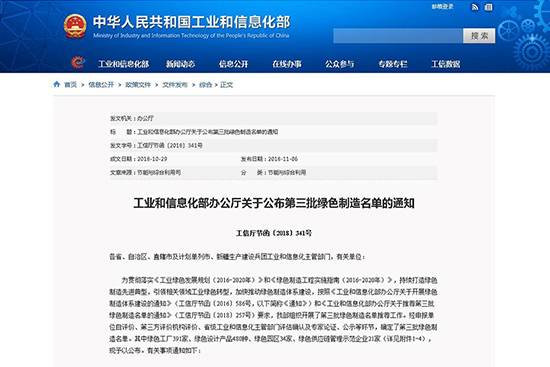Click the national emblem logo

(x=75, y=26)
